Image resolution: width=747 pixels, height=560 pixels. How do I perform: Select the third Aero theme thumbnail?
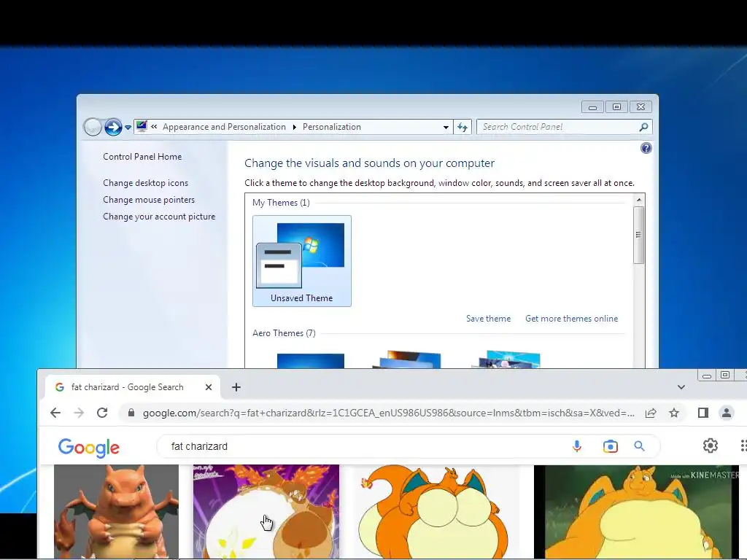(x=506, y=359)
